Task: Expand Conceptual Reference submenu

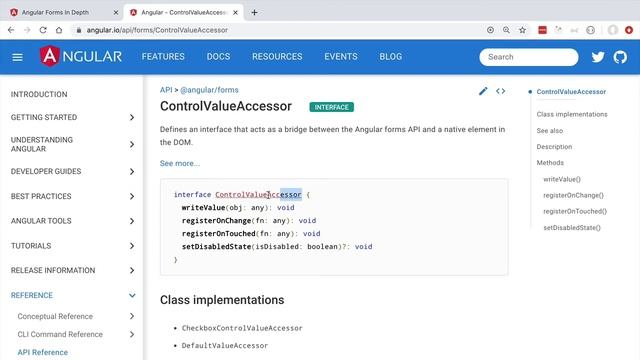Action: click(x=76, y=316)
